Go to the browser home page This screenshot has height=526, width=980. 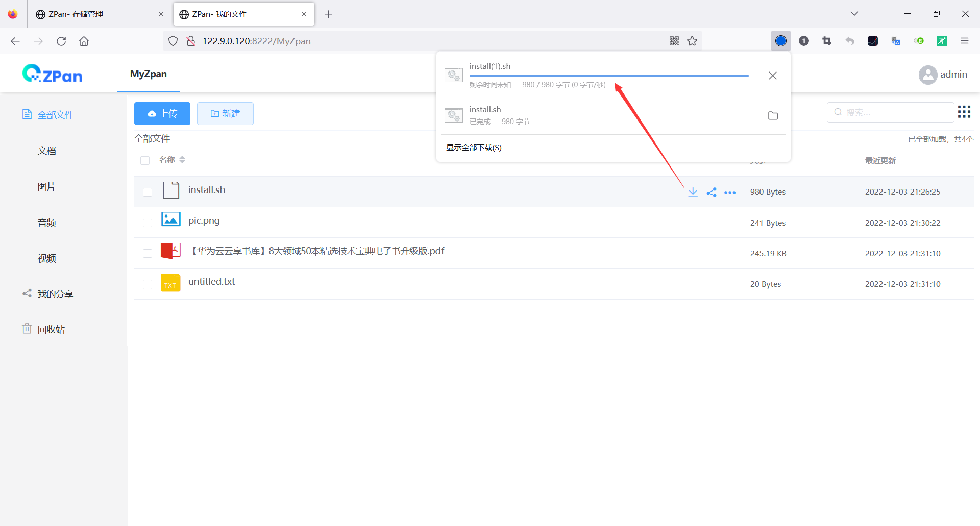tap(84, 41)
